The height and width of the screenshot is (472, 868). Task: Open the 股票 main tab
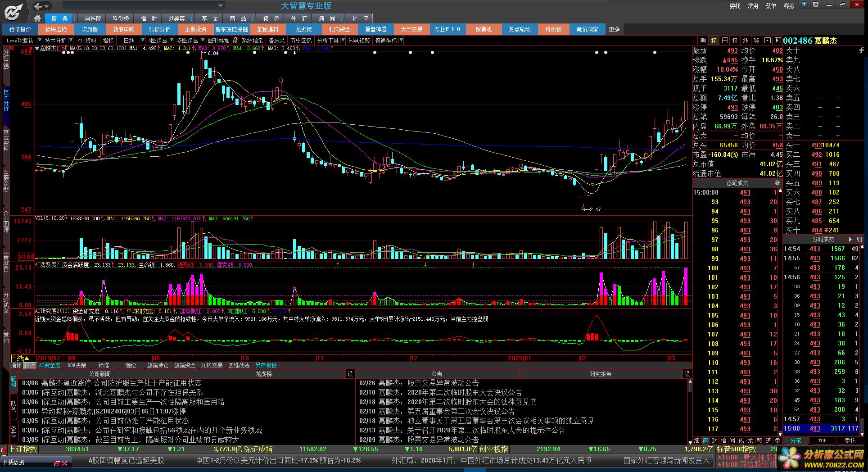point(59,18)
